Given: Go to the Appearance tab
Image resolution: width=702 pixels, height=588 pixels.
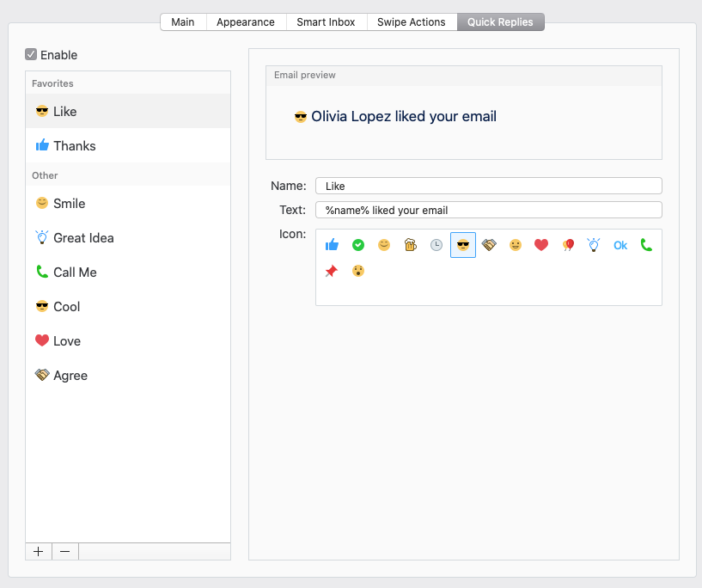Looking at the screenshot, I should click(x=246, y=22).
